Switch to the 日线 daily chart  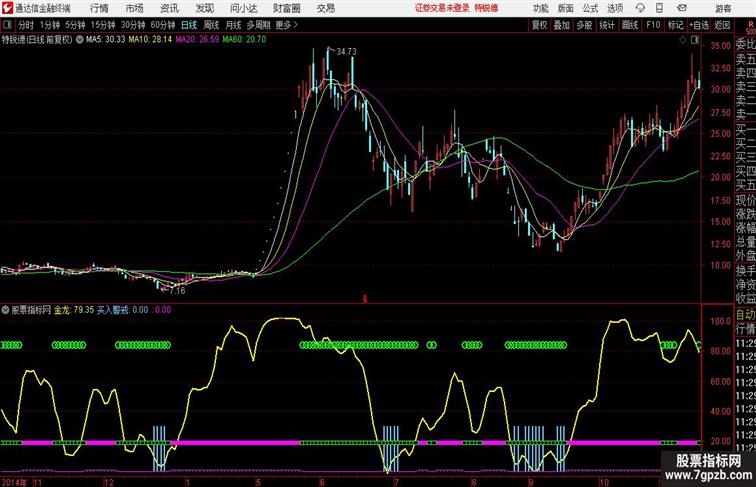pyautogui.click(x=188, y=24)
